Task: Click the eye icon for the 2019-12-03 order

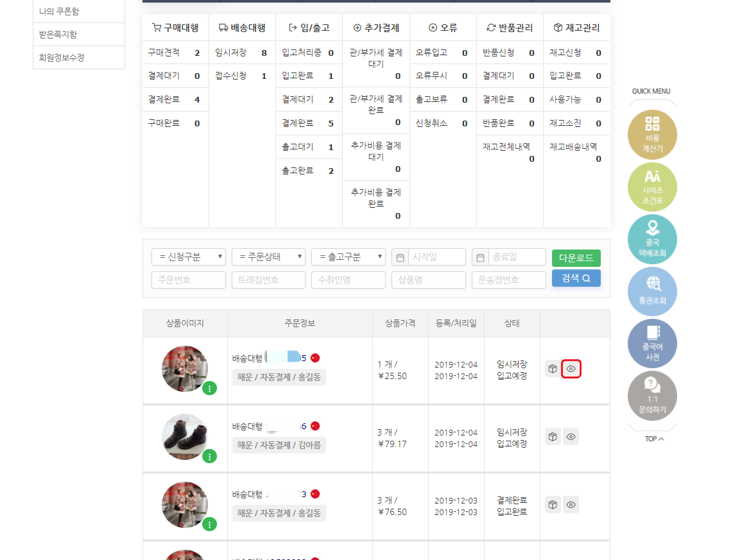Action: tap(571, 505)
